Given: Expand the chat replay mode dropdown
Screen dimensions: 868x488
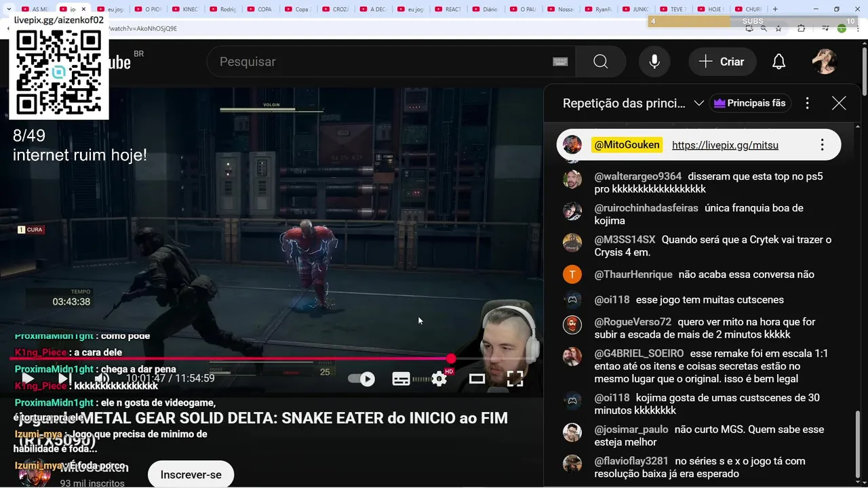Looking at the screenshot, I should pyautogui.click(x=699, y=103).
